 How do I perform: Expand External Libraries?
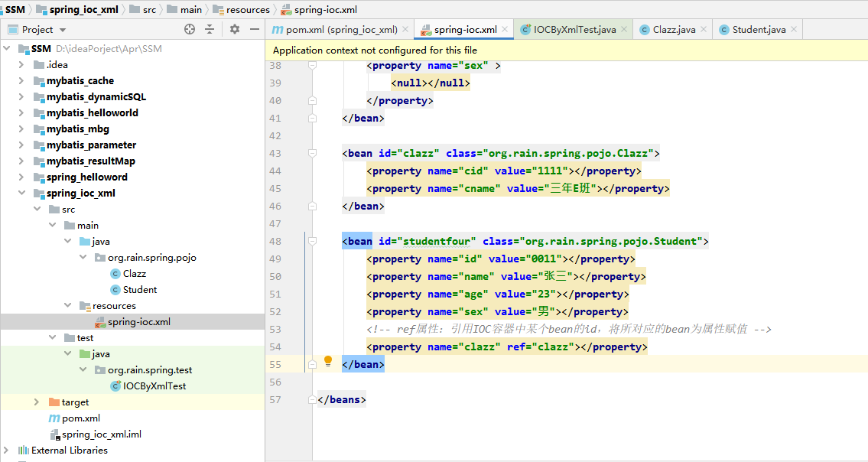[x=7, y=451]
